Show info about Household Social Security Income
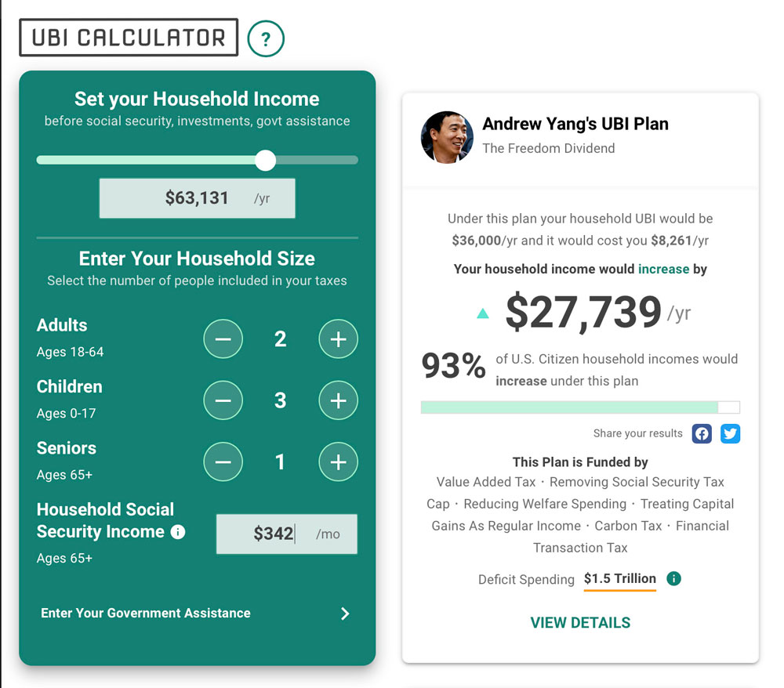This screenshot has height=688, width=784. pos(178,531)
